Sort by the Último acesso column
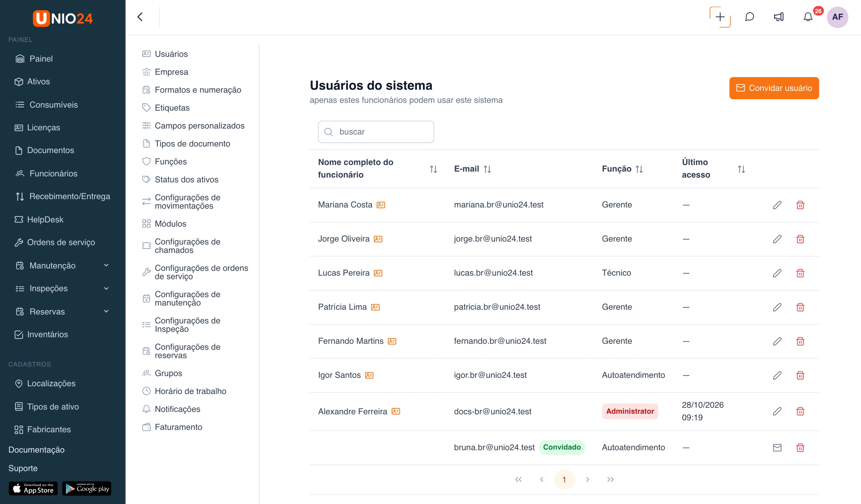 click(741, 169)
